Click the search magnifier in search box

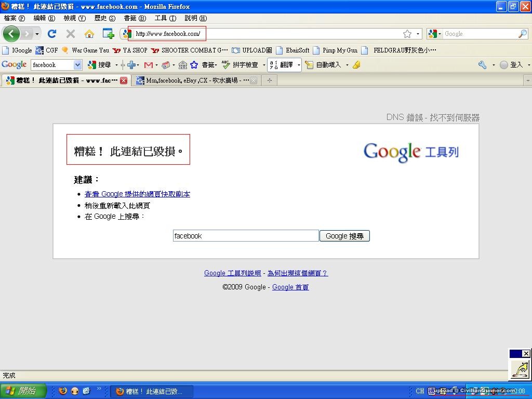coord(522,34)
